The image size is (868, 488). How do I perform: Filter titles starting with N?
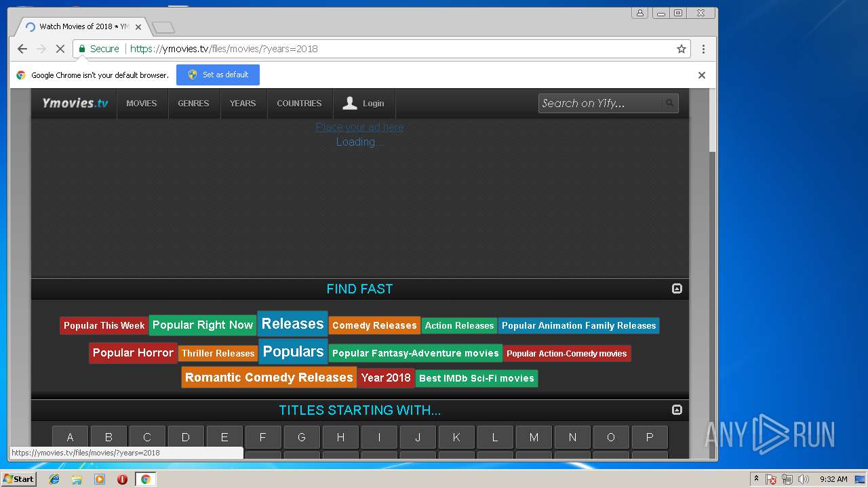[x=572, y=437]
